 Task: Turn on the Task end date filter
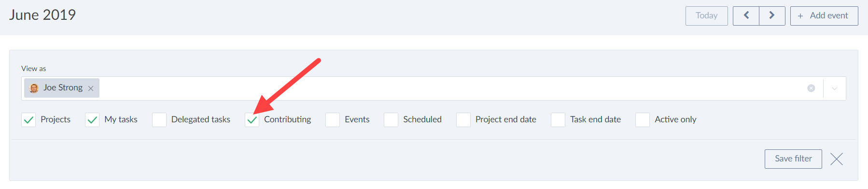tap(558, 120)
